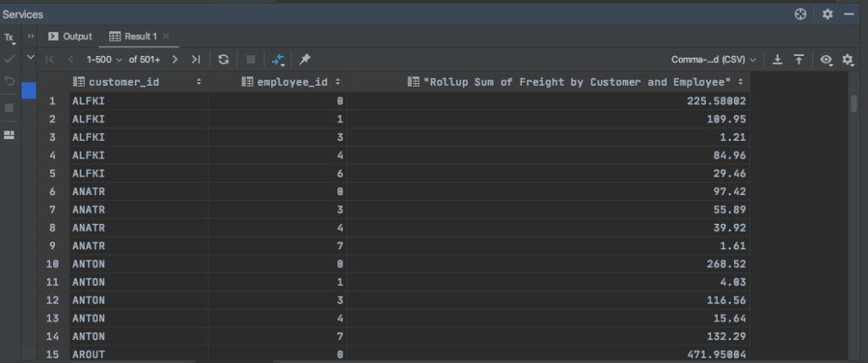Open the Comma-...d (CSV) format dropdown

tap(714, 59)
